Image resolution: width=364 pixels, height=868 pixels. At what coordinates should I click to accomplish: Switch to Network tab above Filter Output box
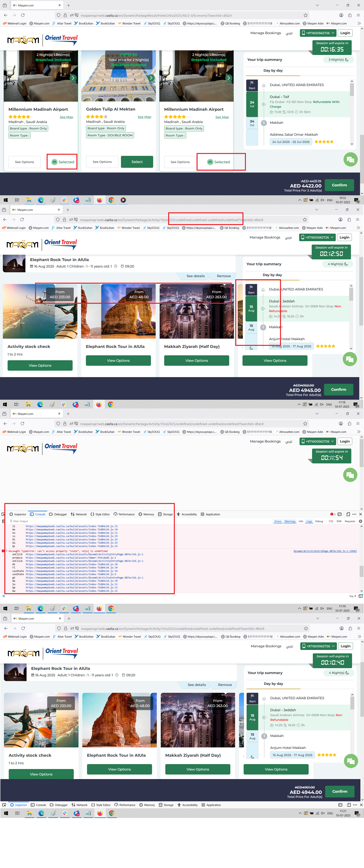(78, 514)
